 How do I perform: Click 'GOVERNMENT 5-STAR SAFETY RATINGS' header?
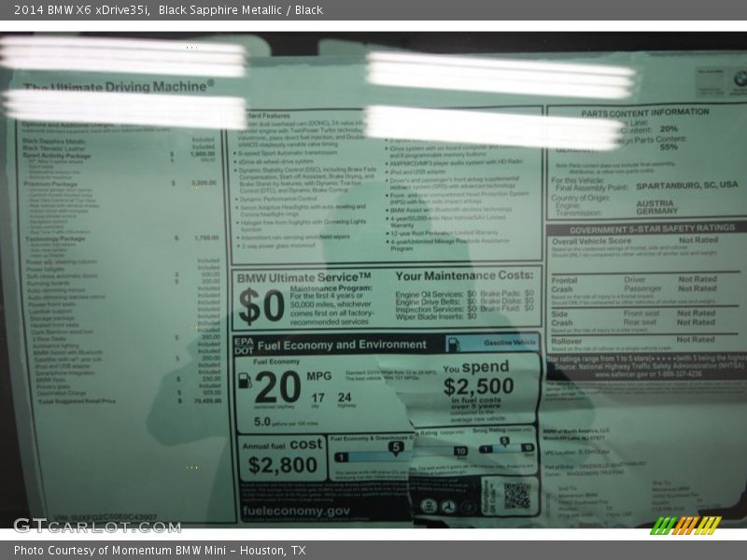[652, 229]
